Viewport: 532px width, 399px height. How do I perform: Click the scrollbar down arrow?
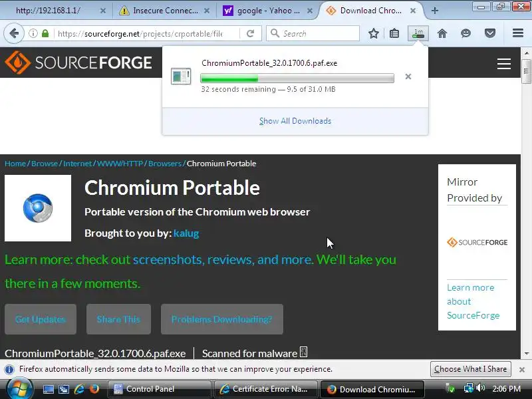[x=526, y=354]
